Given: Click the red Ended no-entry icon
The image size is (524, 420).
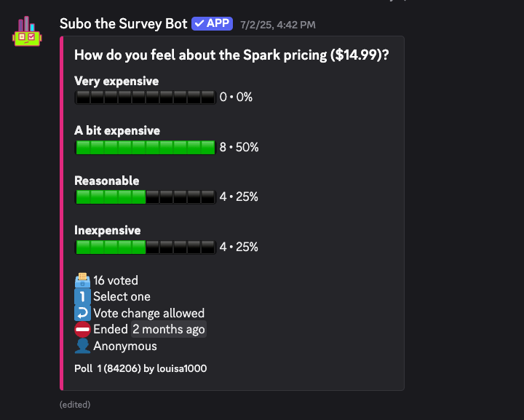Looking at the screenshot, I should [x=82, y=330].
